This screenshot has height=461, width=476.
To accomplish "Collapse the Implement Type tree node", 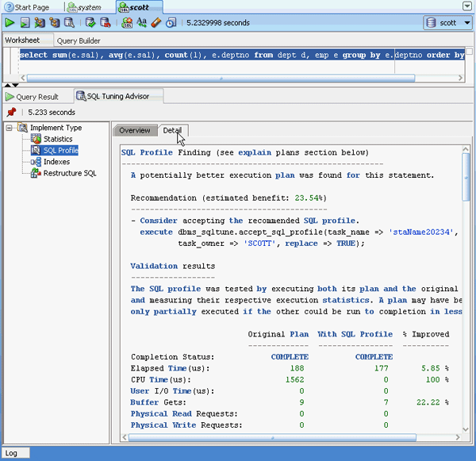I will [9, 128].
